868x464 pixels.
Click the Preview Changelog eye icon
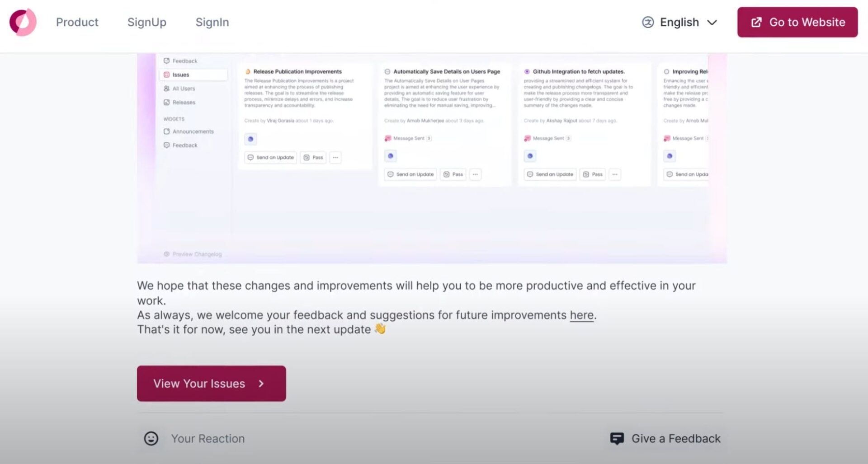pos(166,254)
